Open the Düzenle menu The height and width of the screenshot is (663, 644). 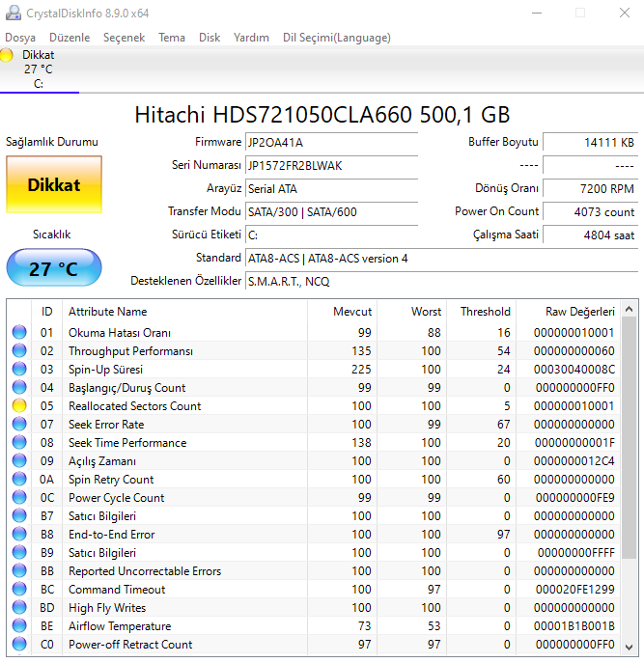pos(70,38)
